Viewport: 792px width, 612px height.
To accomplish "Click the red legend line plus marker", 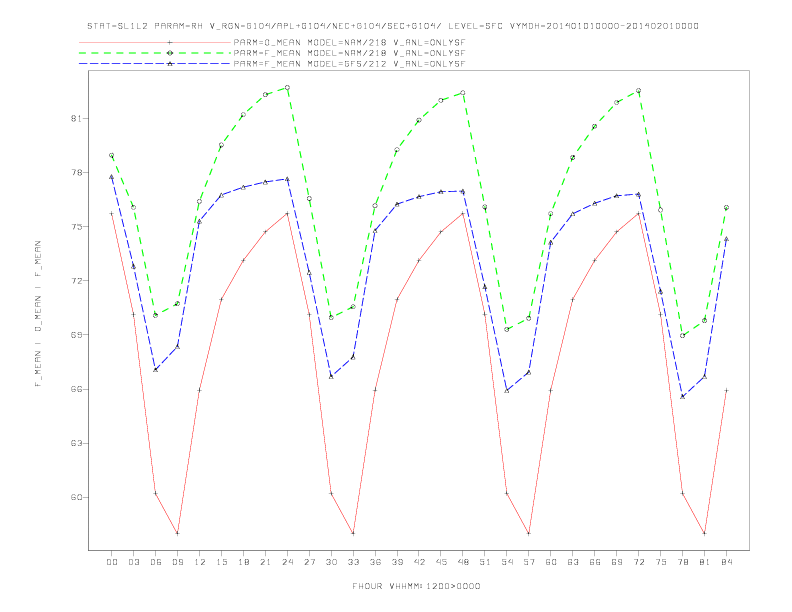I will point(170,42).
